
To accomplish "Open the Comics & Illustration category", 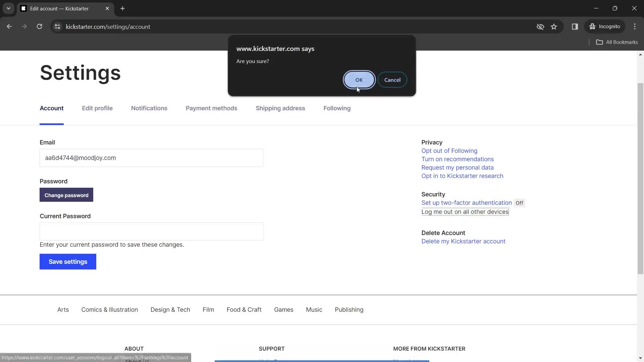I will coord(109,310).
